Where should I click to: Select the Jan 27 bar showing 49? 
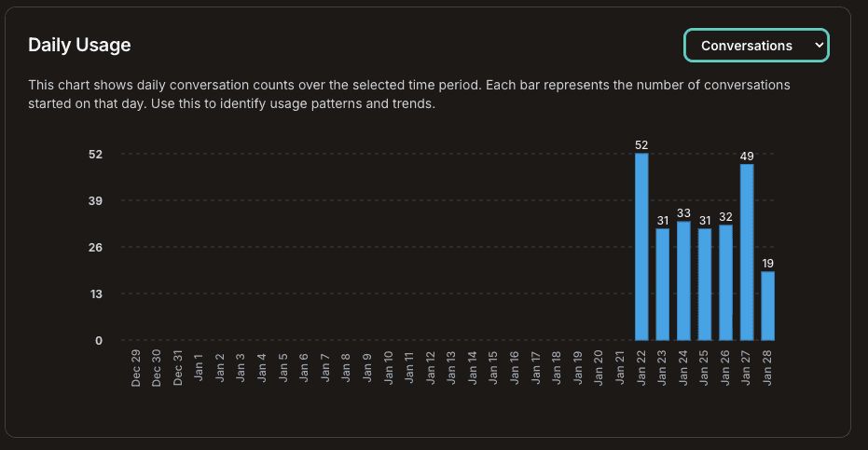point(747,252)
